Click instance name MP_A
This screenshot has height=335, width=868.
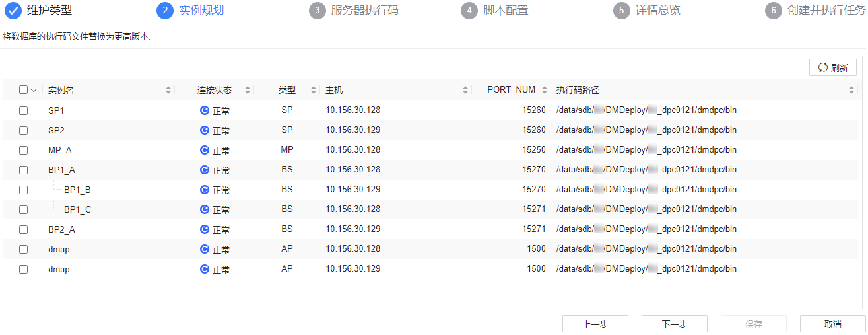point(60,150)
